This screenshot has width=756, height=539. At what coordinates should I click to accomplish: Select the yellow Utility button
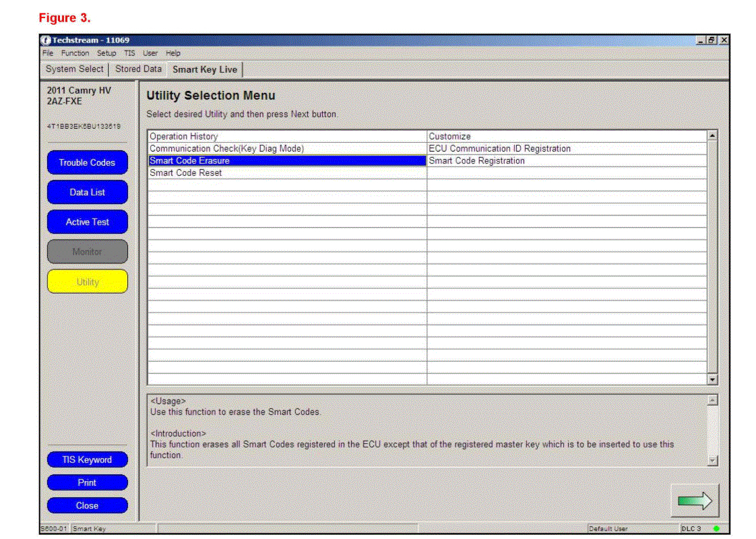(87, 282)
